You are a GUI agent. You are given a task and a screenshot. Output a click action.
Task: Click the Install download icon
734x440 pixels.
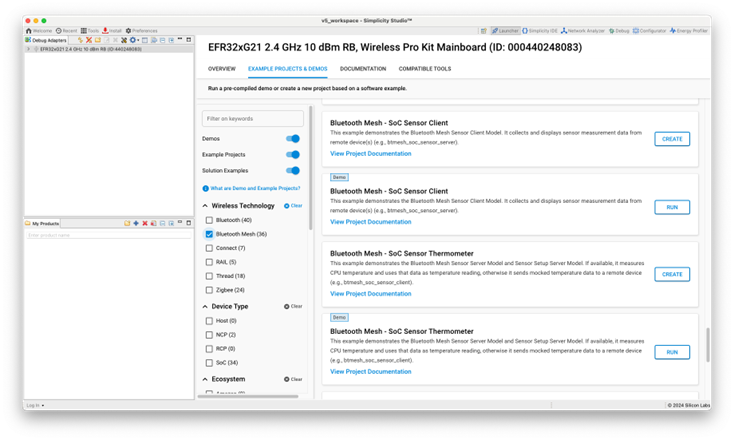point(103,31)
